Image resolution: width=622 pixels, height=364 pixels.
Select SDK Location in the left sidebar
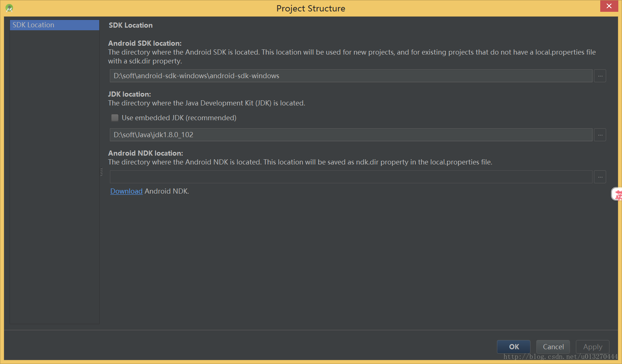click(55, 25)
